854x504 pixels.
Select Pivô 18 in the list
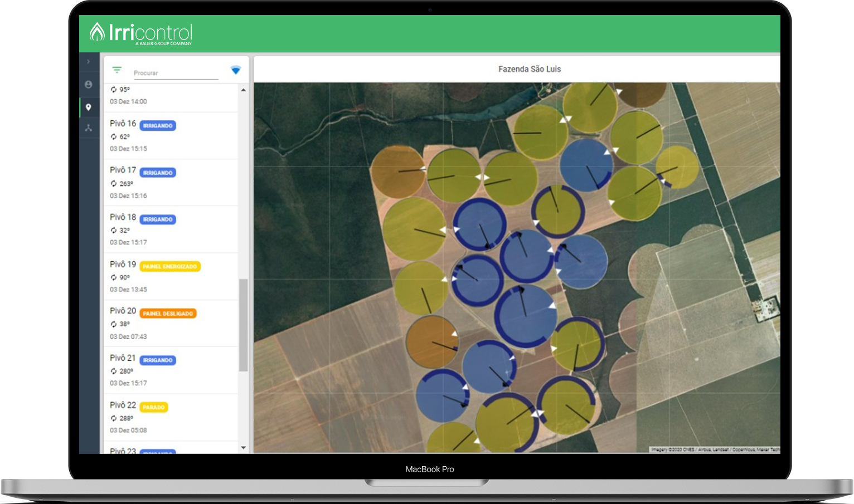click(171, 229)
